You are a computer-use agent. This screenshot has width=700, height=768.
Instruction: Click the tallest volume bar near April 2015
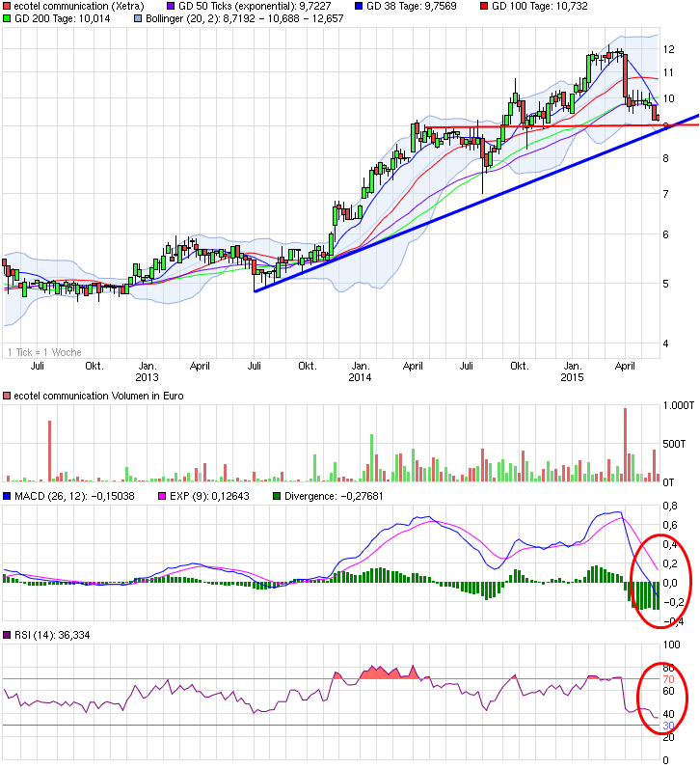(625, 445)
